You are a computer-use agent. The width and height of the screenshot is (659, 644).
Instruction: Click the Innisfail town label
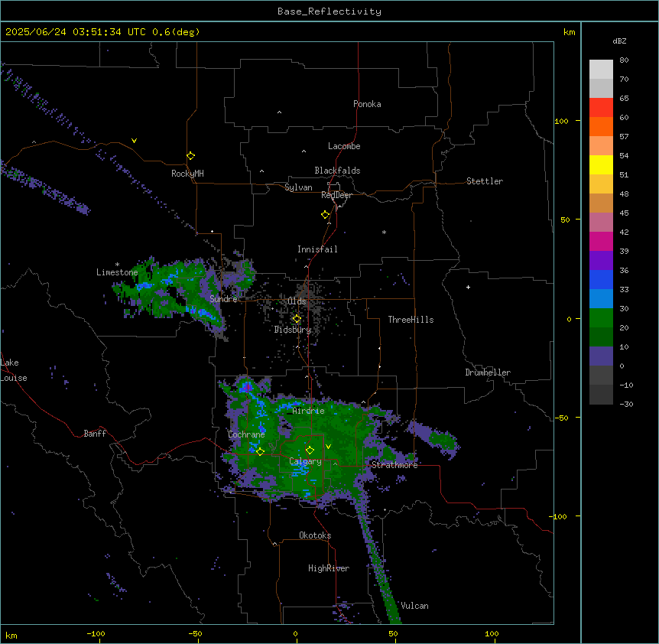[x=317, y=249]
